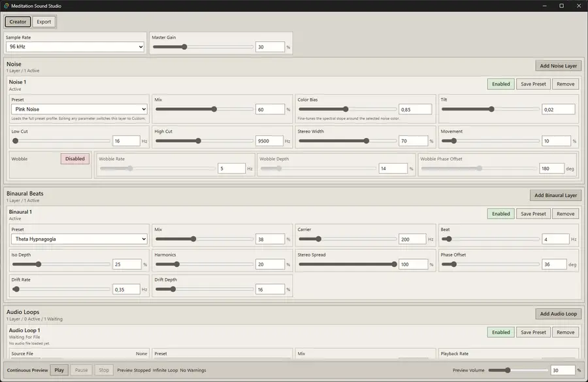
Task: Click the Carrier frequency field
Action: 412,239
